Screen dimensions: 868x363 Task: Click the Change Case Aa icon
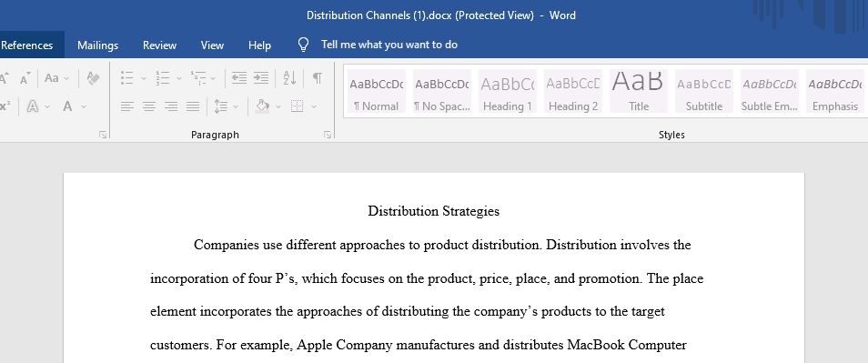52,78
